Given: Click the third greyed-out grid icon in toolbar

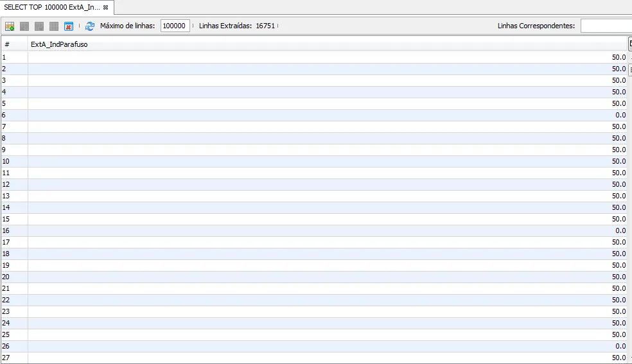Looking at the screenshot, I should (54, 26).
